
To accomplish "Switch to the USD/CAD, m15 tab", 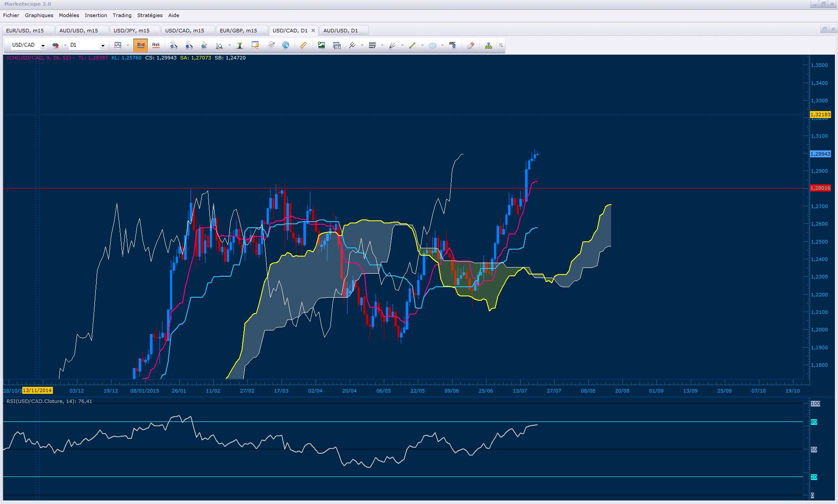I will pos(188,31).
